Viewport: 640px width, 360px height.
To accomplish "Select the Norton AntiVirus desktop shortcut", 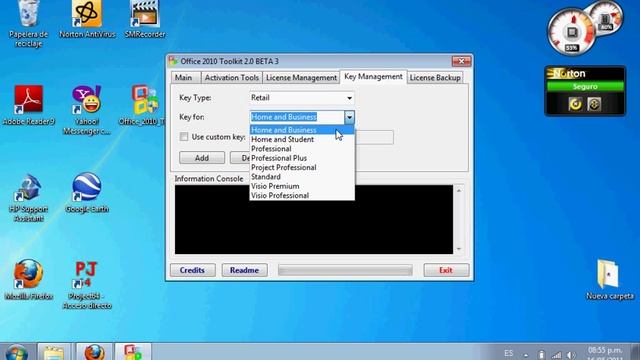I will (x=87, y=20).
